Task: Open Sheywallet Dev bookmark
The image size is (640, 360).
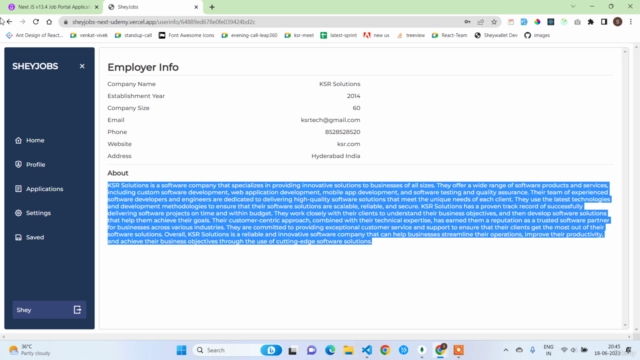Action: click(496, 36)
